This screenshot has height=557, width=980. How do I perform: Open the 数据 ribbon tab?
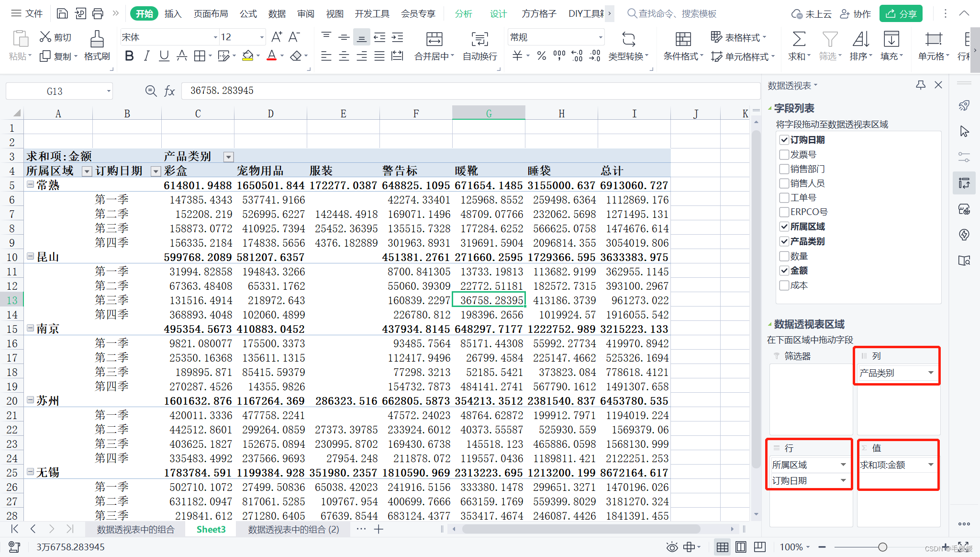(277, 14)
